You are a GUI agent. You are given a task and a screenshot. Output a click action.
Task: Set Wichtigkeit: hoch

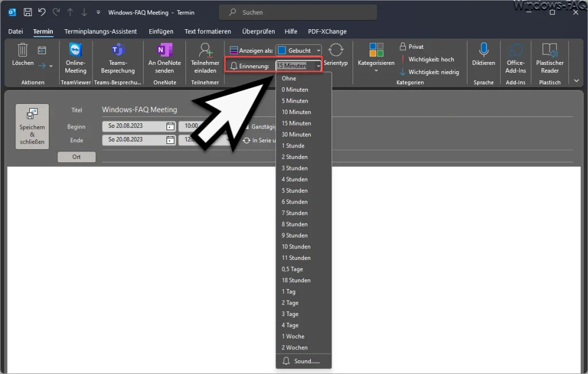(427, 59)
